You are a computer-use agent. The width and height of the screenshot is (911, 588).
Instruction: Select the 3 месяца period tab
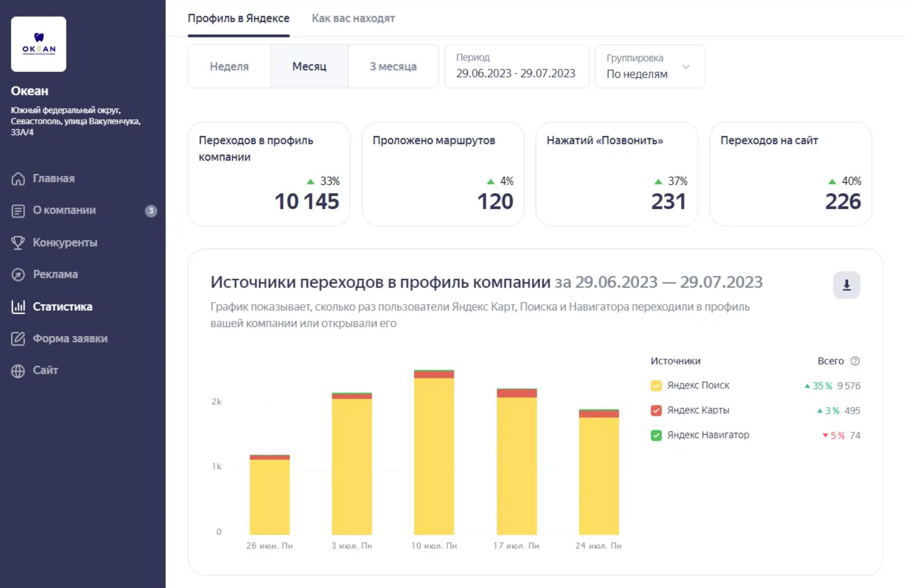click(393, 66)
